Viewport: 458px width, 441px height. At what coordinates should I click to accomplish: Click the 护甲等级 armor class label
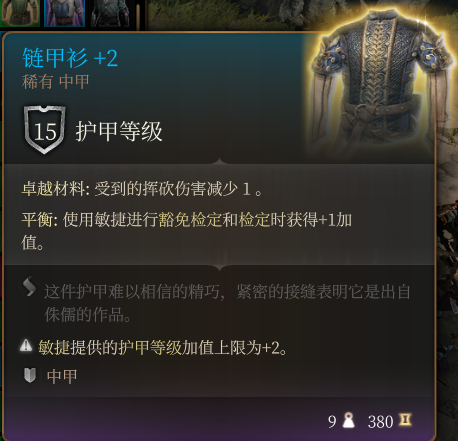pyautogui.click(x=119, y=131)
